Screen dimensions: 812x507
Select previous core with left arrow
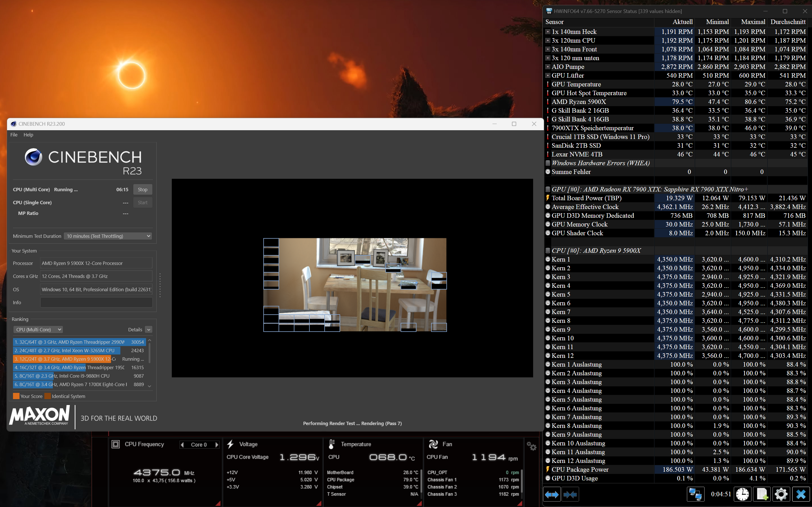(182, 445)
